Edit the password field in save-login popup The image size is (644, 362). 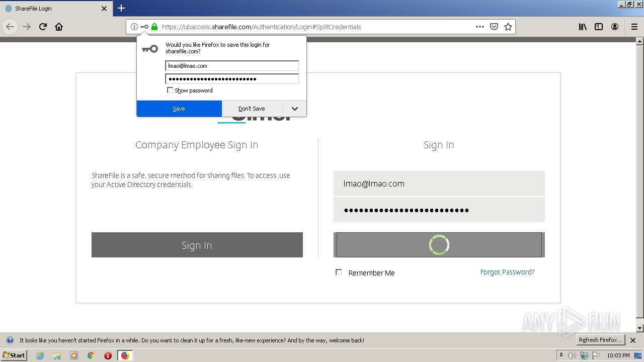coord(232,79)
